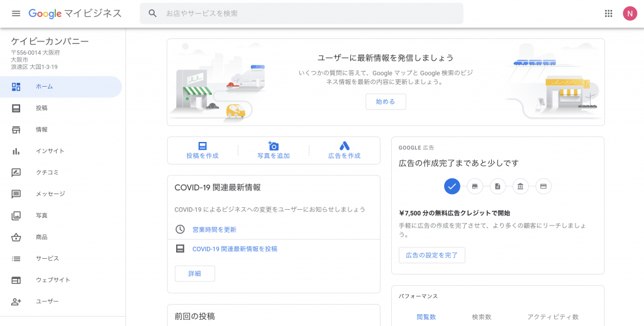
Task: Open 投稿 from the sidebar
Action: (61, 108)
